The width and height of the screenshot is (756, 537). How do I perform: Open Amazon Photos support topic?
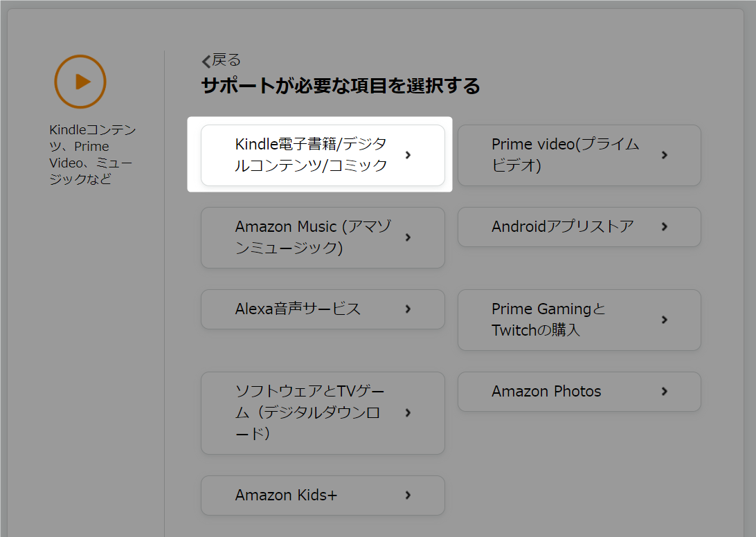tap(579, 392)
